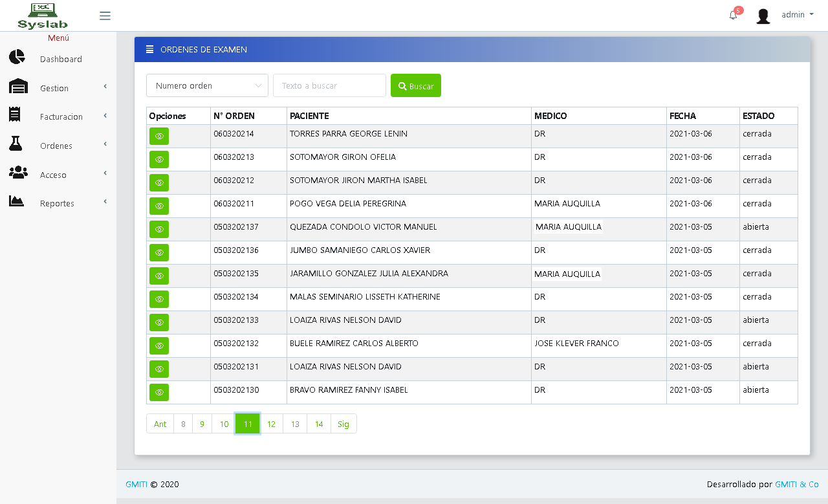Image resolution: width=828 pixels, height=504 pixels.
Task: View order 0503202133 details
Action: coord(159,322)
